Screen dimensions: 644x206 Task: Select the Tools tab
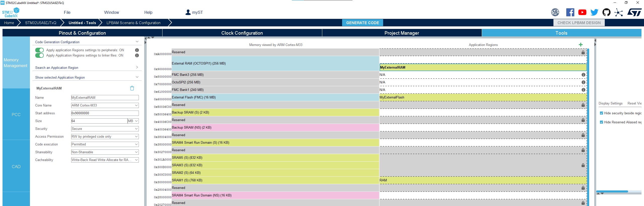tap(561, 33)
